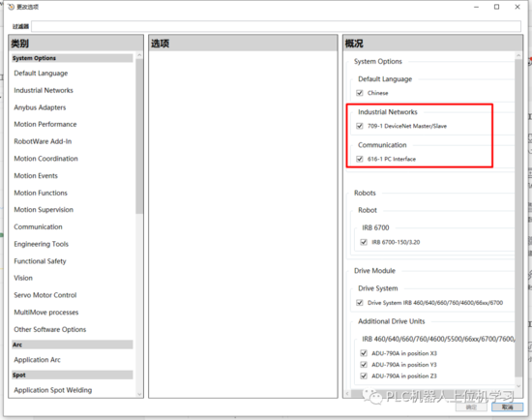Click the filter input field
Viewport: 532px width, 420px height.
[276, 26]
